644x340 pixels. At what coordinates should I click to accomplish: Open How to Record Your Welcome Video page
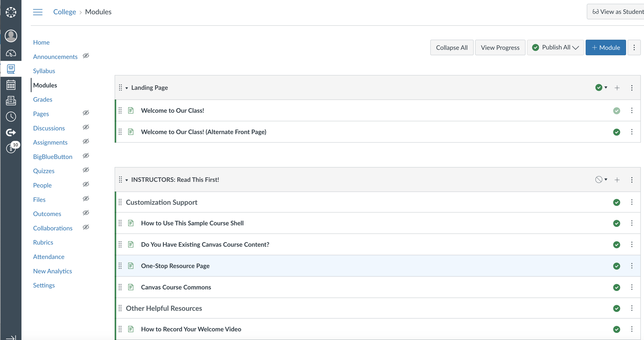[191, 329]
